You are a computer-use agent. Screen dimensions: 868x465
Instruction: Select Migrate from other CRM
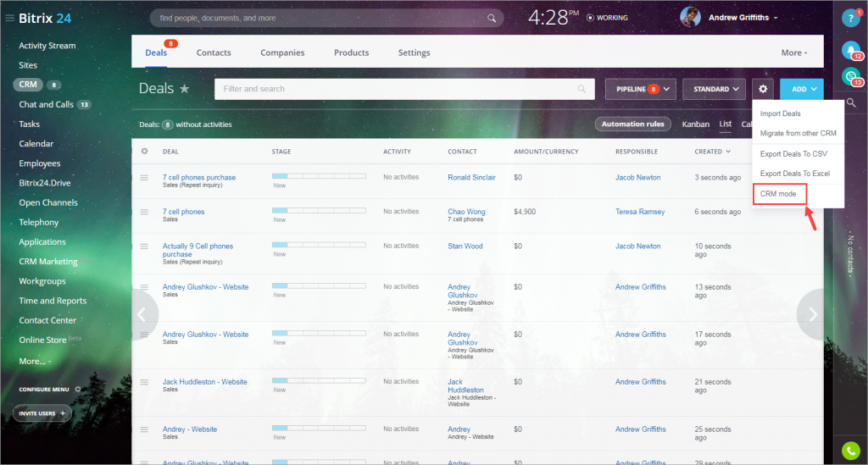798,133
